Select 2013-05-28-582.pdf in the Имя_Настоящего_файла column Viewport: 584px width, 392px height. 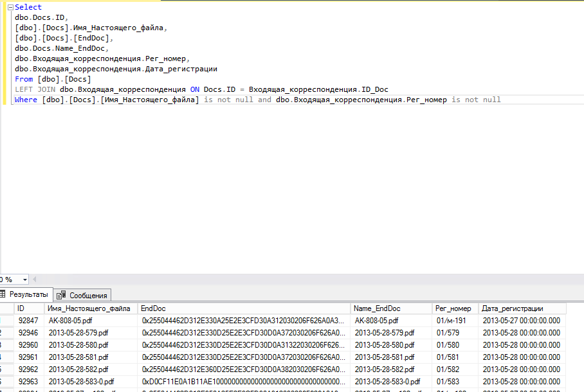point(91,370)
